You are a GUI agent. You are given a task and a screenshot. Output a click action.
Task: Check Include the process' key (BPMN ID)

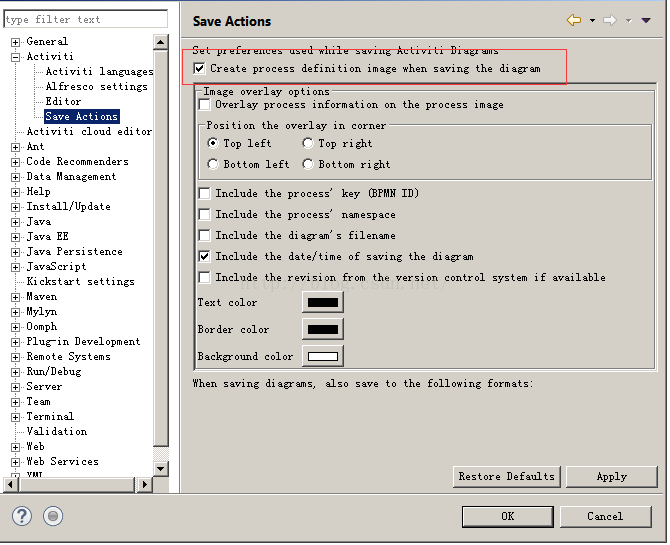coord(205,193)
